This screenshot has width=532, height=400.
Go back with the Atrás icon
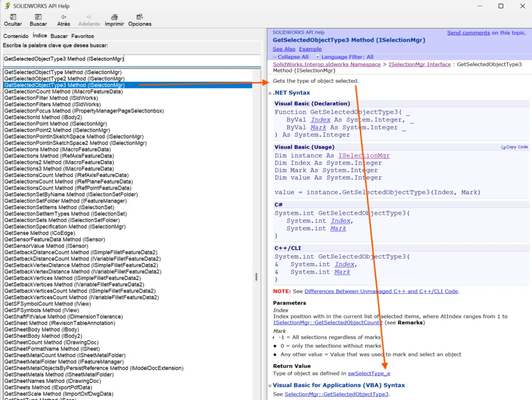tap(63, 17)
